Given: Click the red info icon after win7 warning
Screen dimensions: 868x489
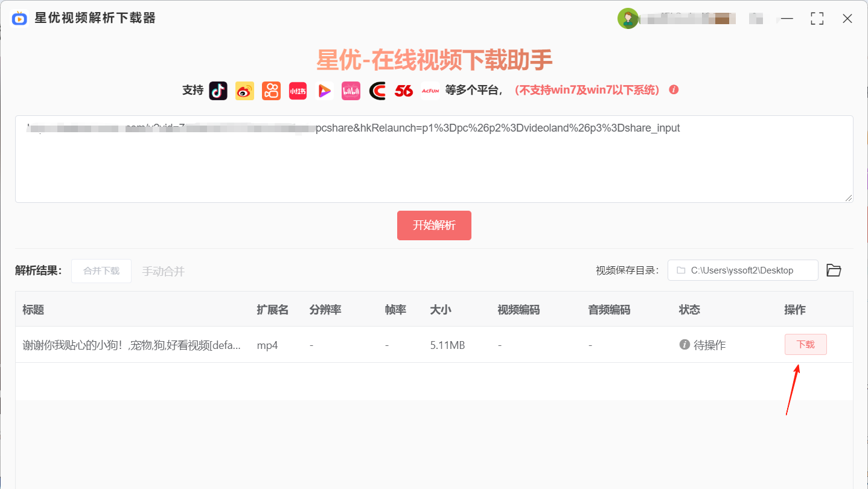Looking at the screenshot, I should point(674,90).
